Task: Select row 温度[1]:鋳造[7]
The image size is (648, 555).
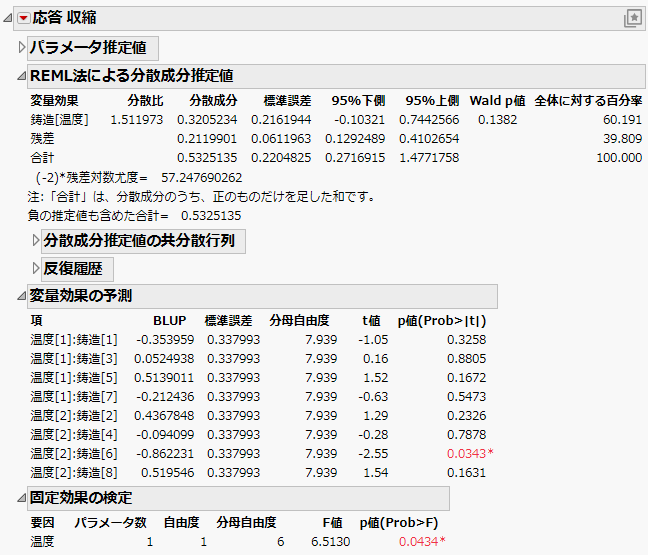Action: pos(74,397)
